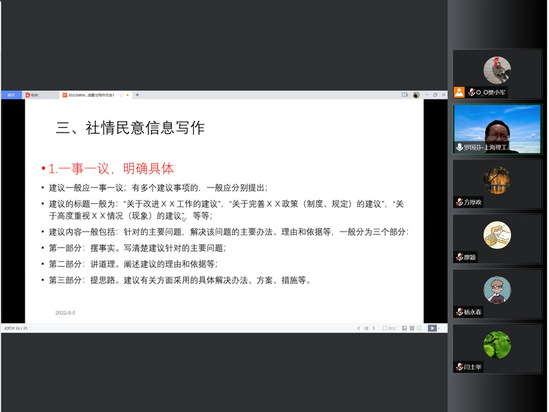Select the active speaker video tile
The height and width of the screenshot is (412, 549).
pos(497,129)
